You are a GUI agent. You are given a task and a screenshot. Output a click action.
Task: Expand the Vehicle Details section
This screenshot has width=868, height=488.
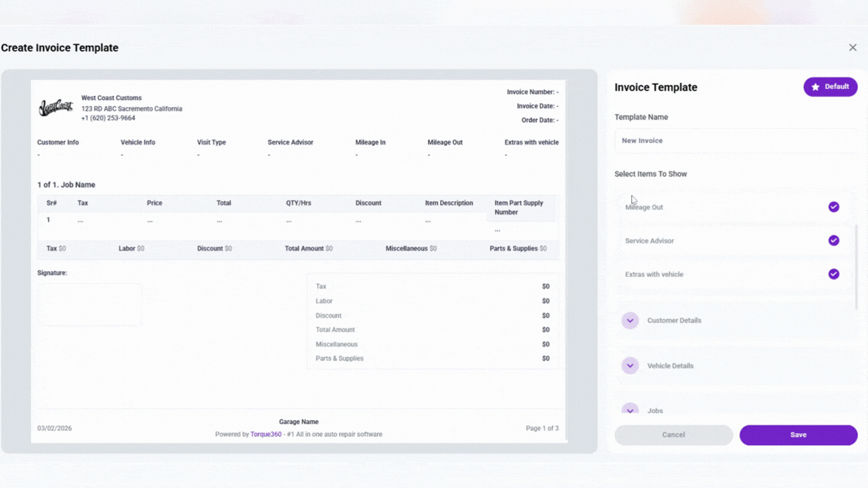(630, 366)
